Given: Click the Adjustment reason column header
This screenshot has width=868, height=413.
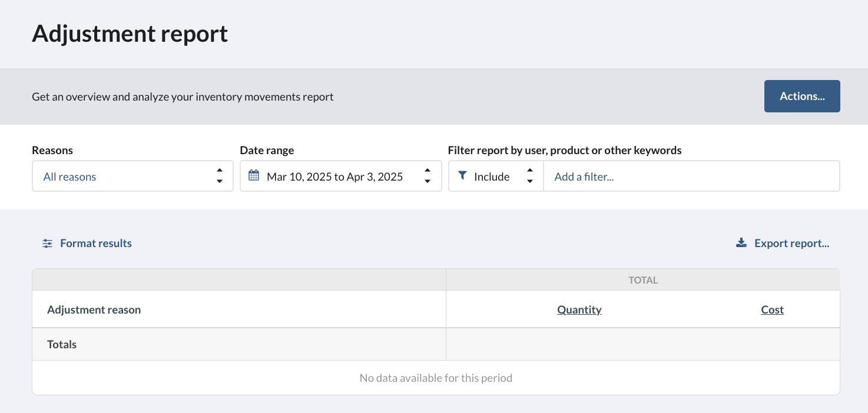Looking at the screenshot, I should coord(94,310).
